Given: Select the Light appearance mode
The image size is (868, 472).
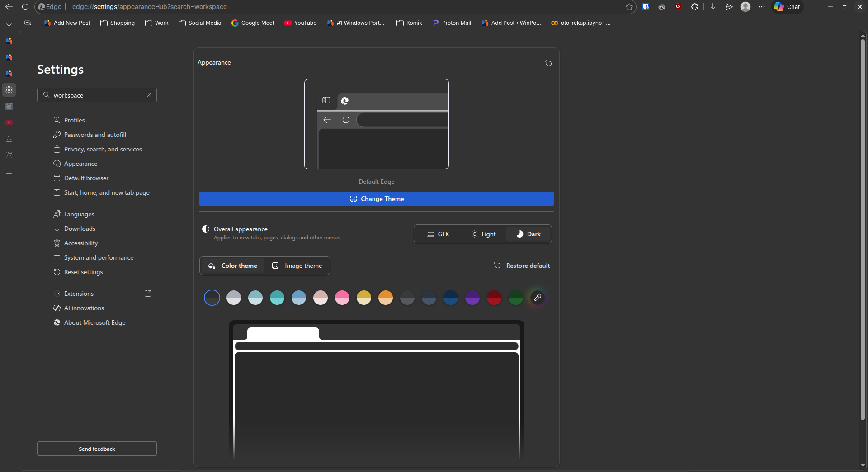Looking at the screenshot, I should [483, 234].
